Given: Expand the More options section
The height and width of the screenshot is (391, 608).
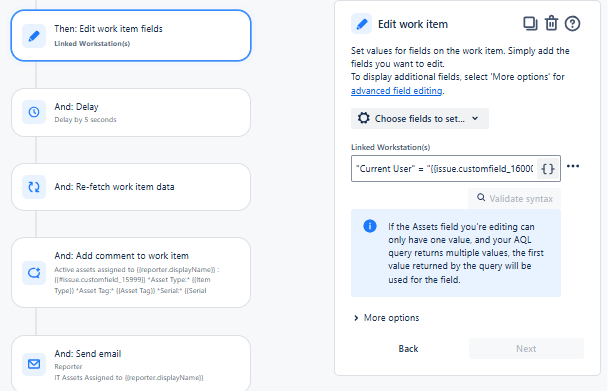Looking at the screenshot, I should click(387, 318).
